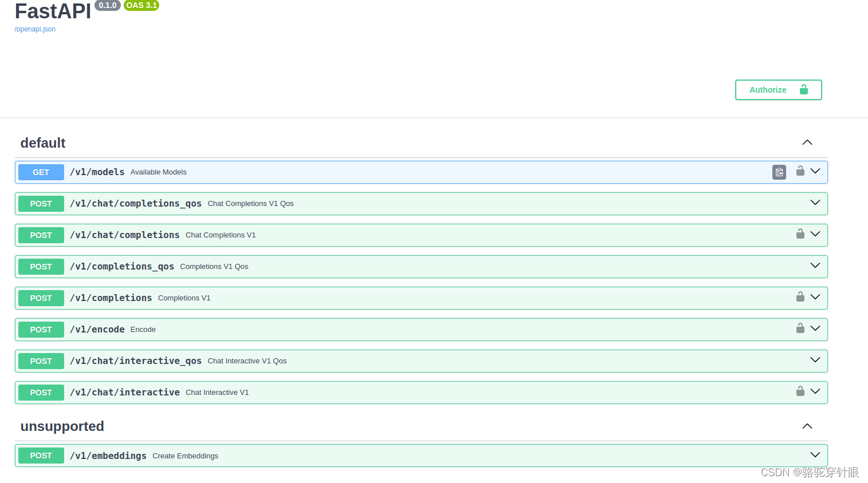Select the /v1/models path text
Screen dimensions: 868x483
pos(97,172)
